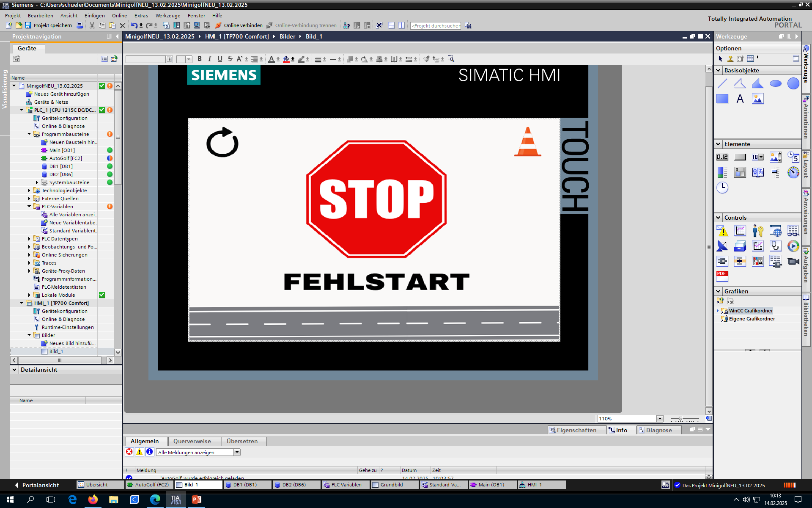The width and height of the screenshot is (812, 508).
Task: Choose the Gauge element
Action: click(793, 172)
